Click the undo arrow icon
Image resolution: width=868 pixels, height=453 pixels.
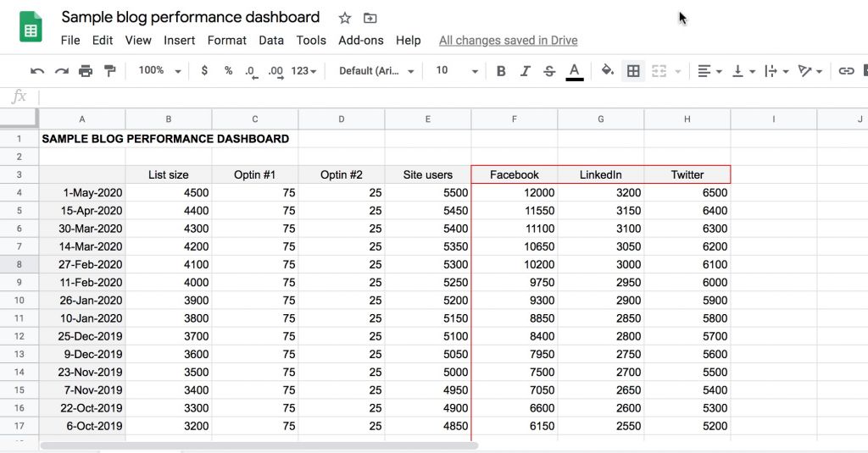pyautogui.click(x=37, y=71)
